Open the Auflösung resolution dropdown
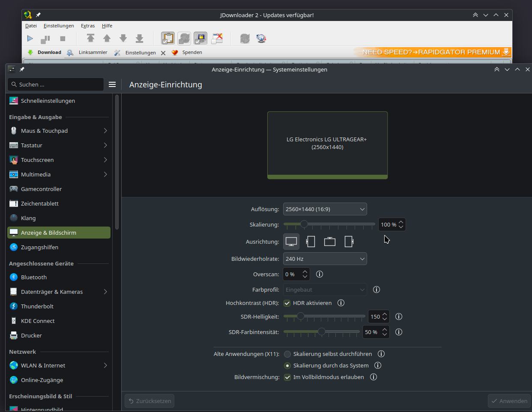This screenshot has width=532, height=412. pyautogui.click(x=325, y=209)
